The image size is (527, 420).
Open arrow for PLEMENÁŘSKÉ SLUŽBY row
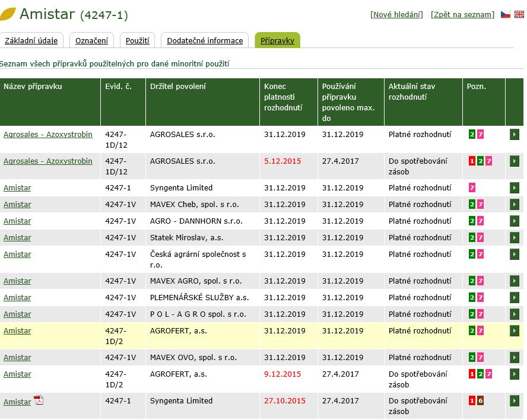tap(514, 298)
